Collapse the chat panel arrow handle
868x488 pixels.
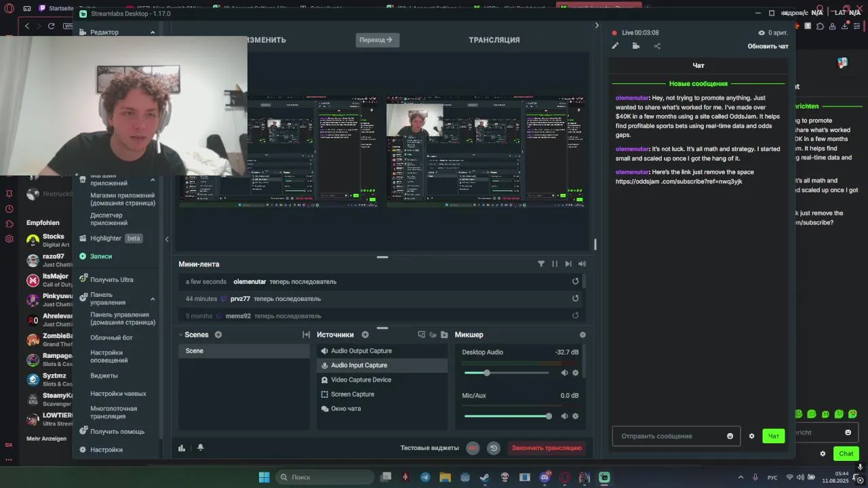point(597,26)
